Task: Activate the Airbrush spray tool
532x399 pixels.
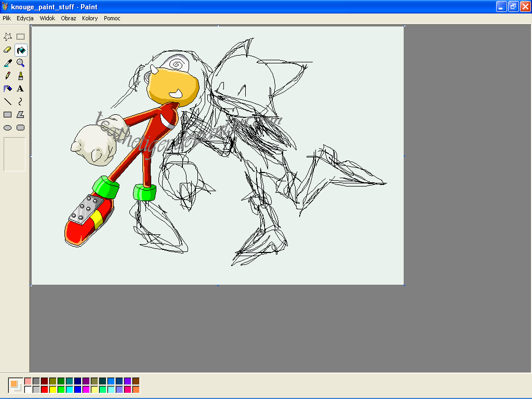Action: click(7, 88)
